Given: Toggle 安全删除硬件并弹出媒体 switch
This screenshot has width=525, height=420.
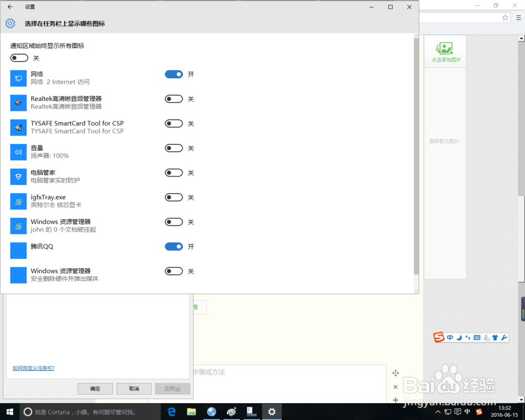Looking at the screenshot, I should [x=174, y=271].
